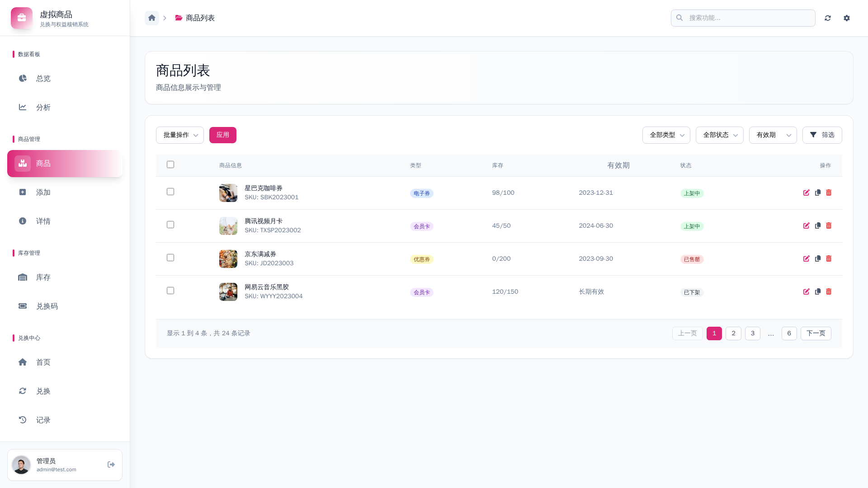Click the refresh icon in top bar

click(x=828, y=18)
